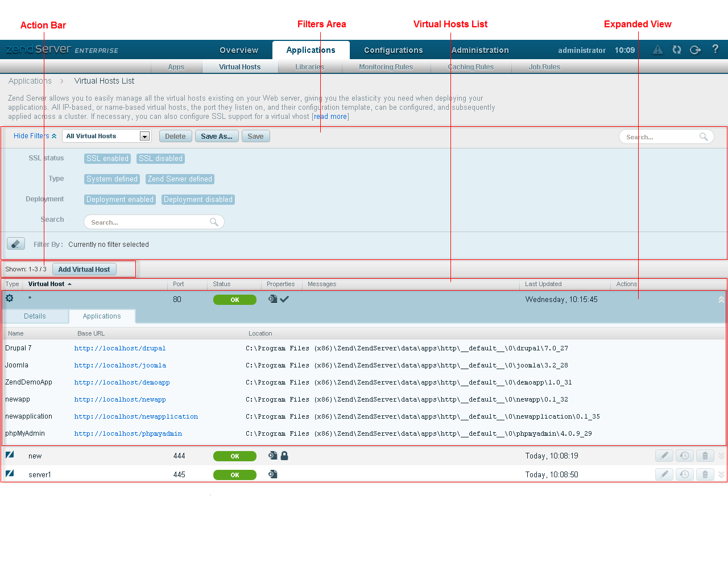Click the notifications warning triangle icon

(657, 49)
